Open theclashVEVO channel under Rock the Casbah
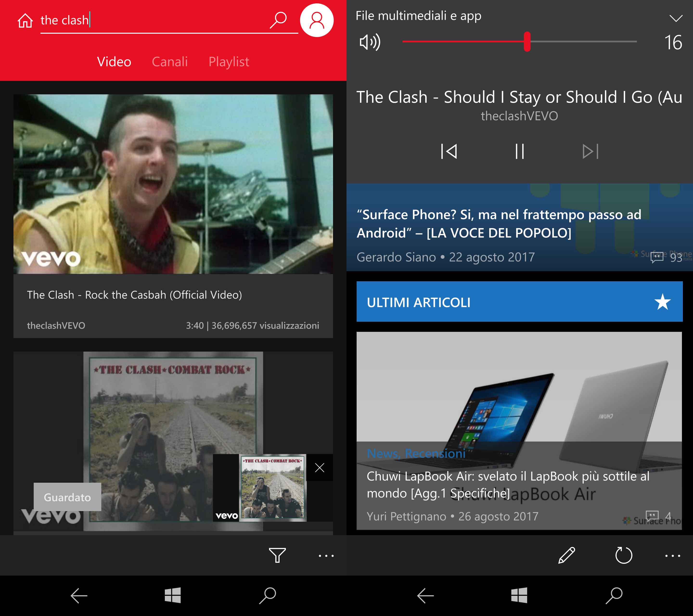Screen dimensions: 693x616 (x=56, y=326)
